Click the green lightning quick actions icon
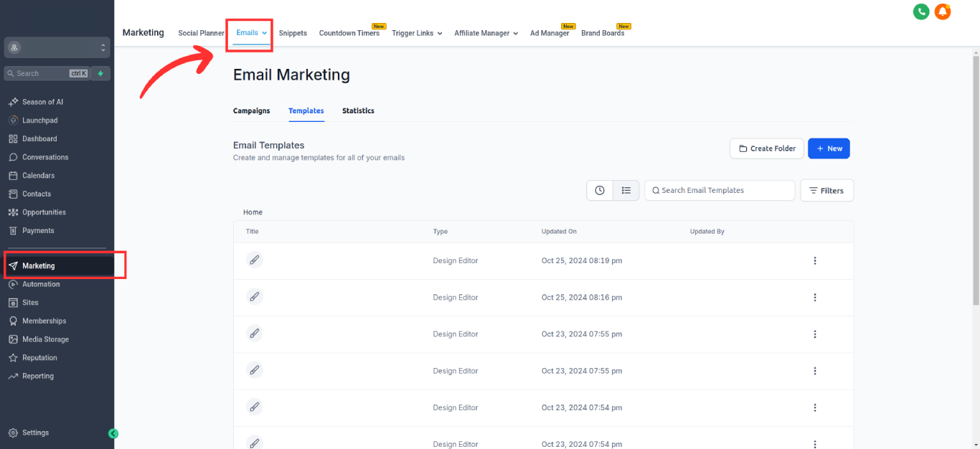The width and height of the screenshot is (980, 449). (100, 73)
